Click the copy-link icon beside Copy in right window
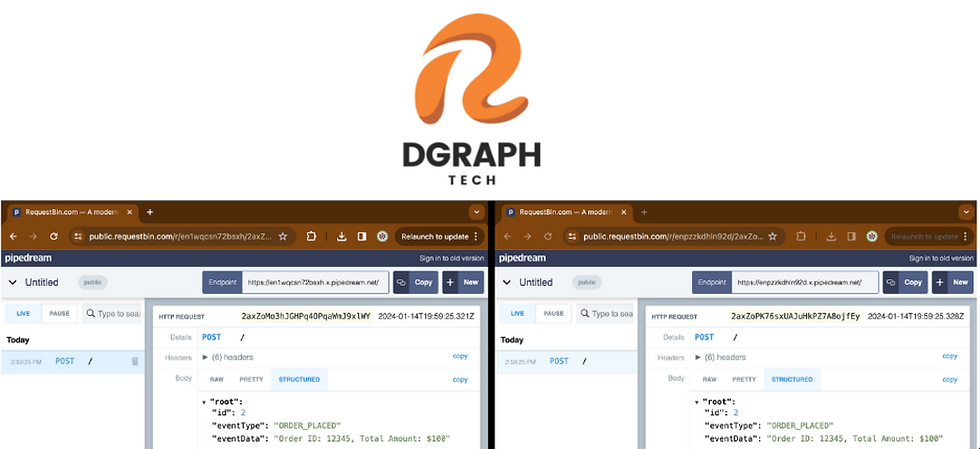Image resolution: width=980 pixels, height=449 pixels. tap(891, 282)
